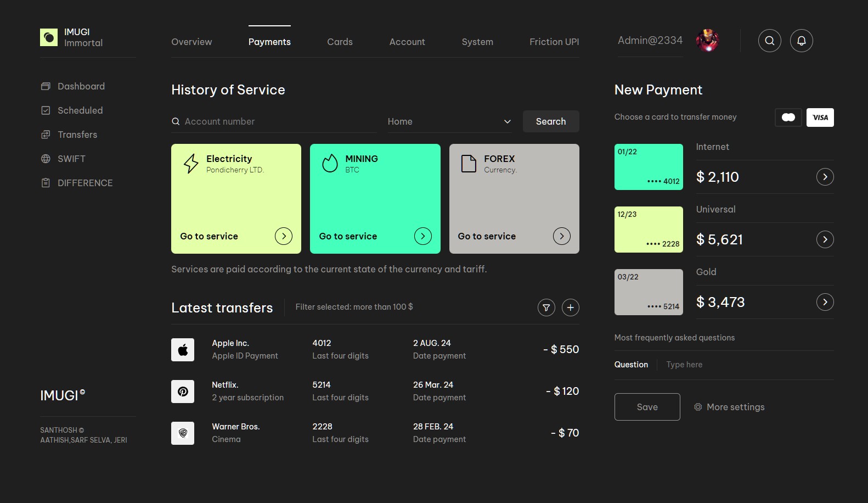Open the Latest transfers filter funnel icon
This screenshot has width=868, height=503.
pos(546,308)
